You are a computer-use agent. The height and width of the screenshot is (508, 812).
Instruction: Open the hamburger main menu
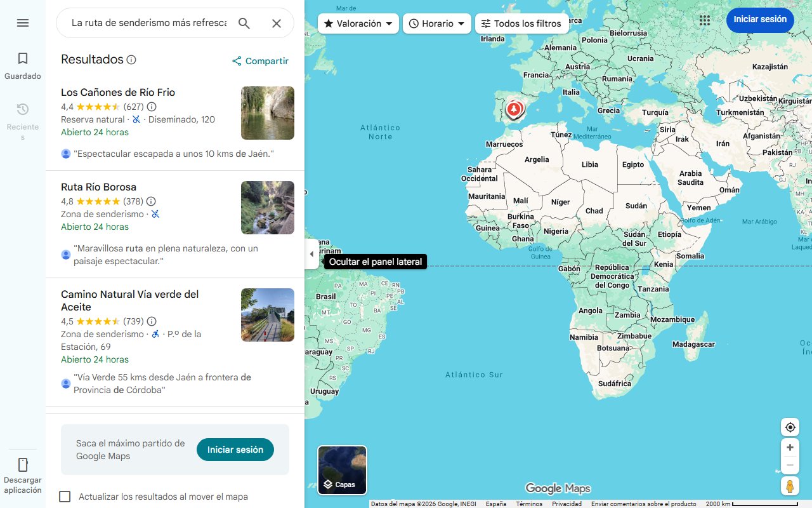click(23, 23)
